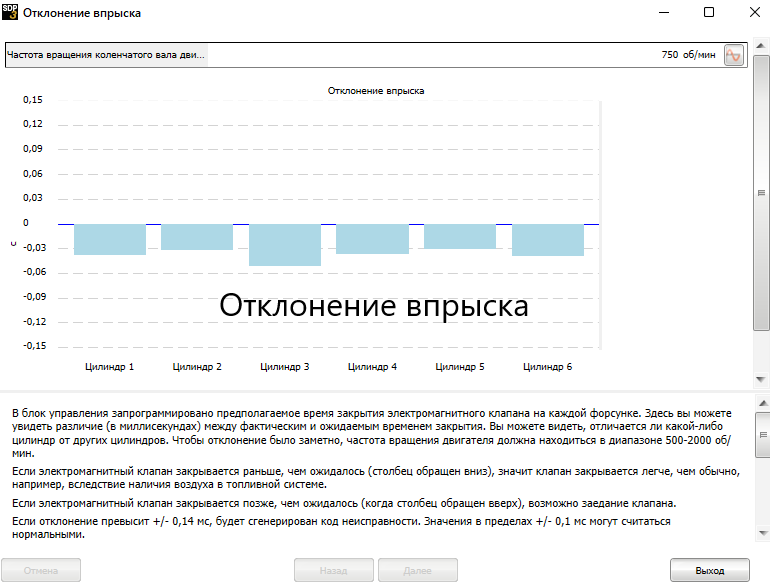Click the 0,15 y-axis label

click(x=33, y=100)
